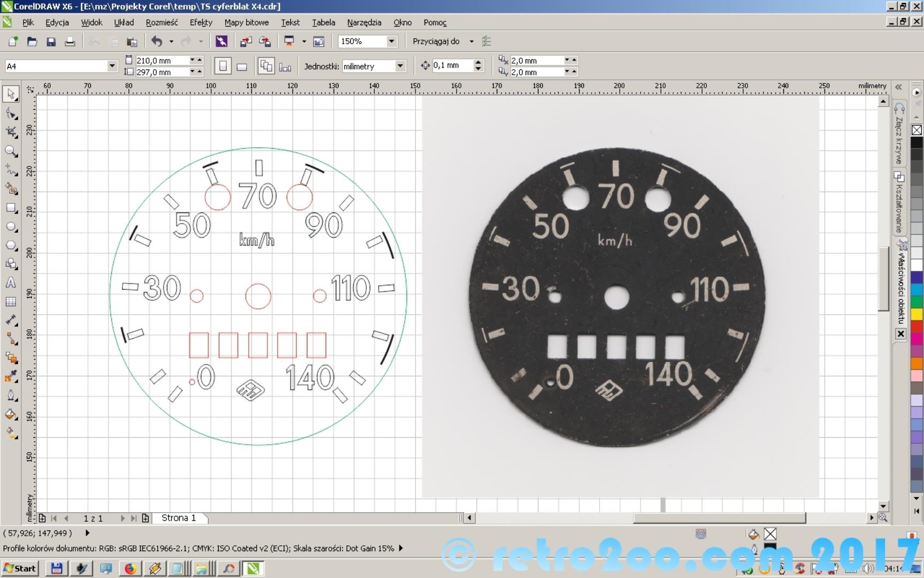Click the Przyciągaj do button
This screenshot has width=924, height=578.
pyautogui.click(x=436, y=41)
